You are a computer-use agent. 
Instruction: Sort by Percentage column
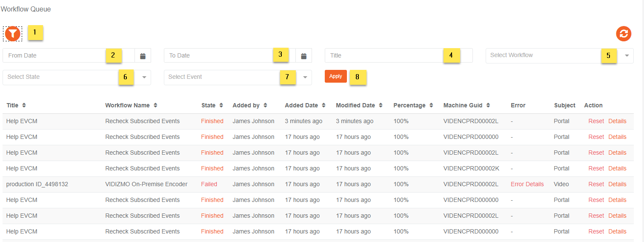pyautogui.click(x=431, y=105)
